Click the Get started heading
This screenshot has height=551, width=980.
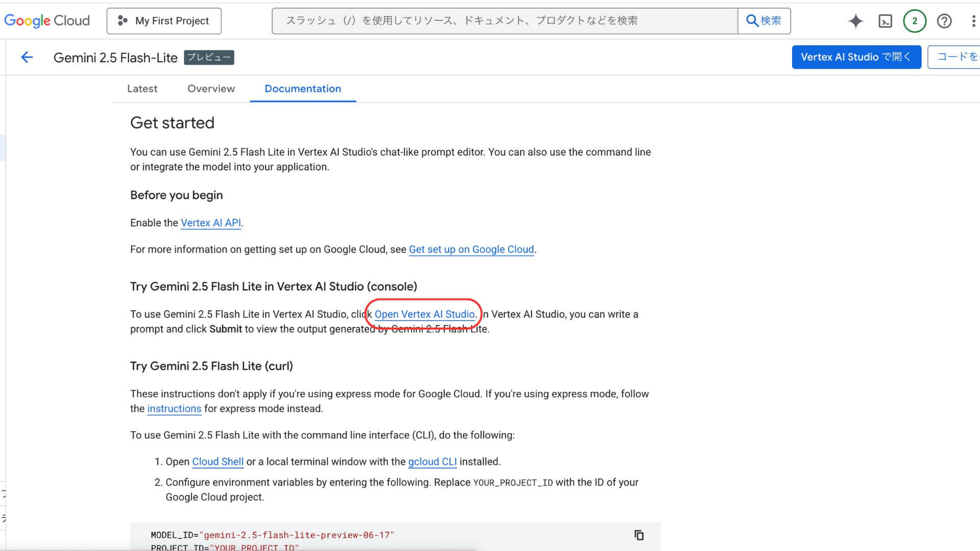click(172, 123)
